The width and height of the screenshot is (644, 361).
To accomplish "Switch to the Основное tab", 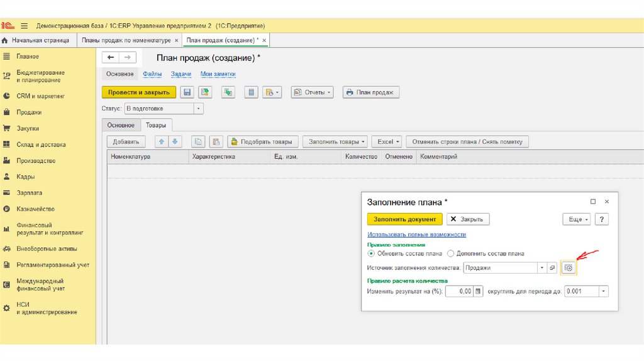I will [120, 125].
